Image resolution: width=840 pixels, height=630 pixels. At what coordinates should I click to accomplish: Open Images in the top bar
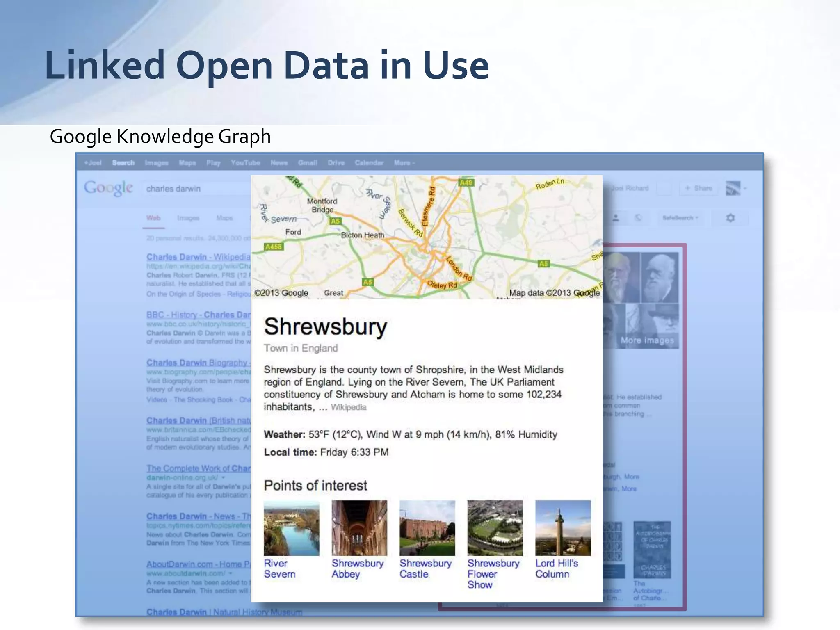[156, 163]
